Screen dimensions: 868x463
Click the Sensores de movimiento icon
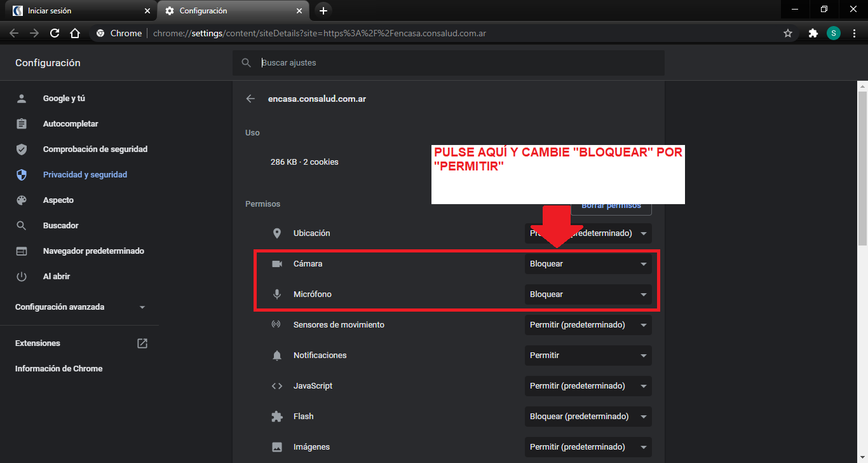point(277,324)
